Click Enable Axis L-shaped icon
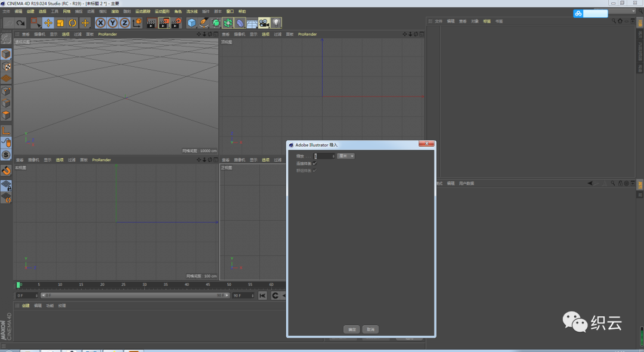The height and width of the screenshot is (352, 644). (x=6, y=131)
